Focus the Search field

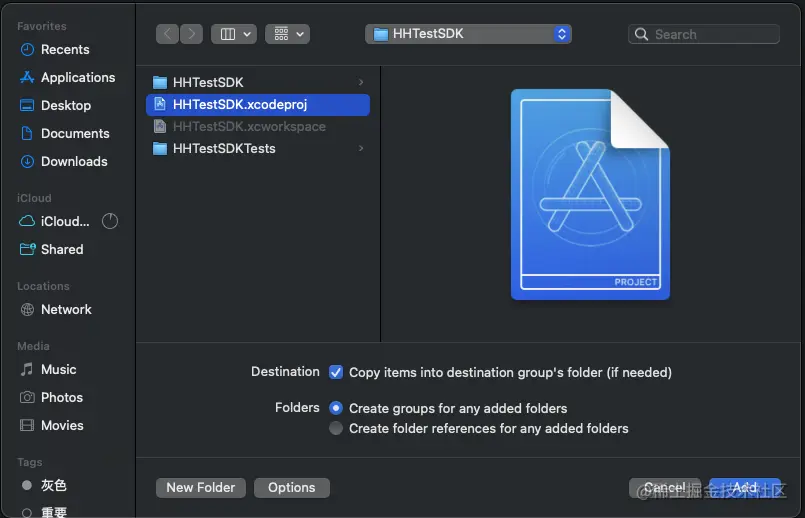coord(704,34)
